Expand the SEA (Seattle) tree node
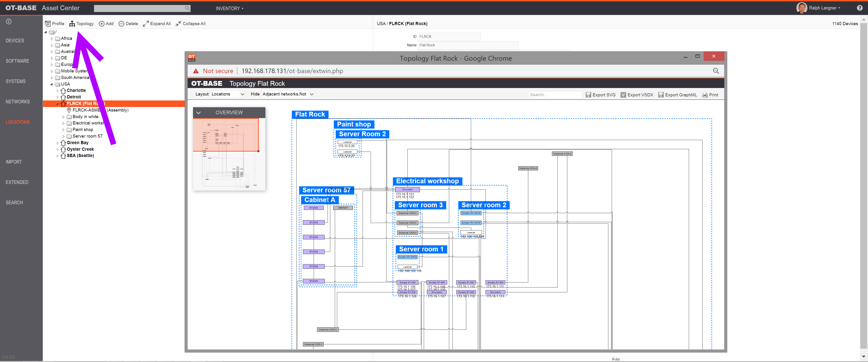Viewport: 868px width, 362px height. tap(58, 156)
